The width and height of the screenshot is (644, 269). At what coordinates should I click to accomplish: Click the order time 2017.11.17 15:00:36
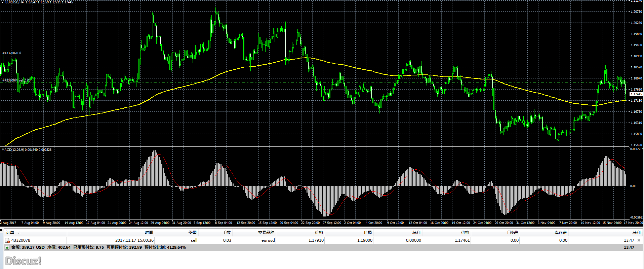click(x=134, y=240)
